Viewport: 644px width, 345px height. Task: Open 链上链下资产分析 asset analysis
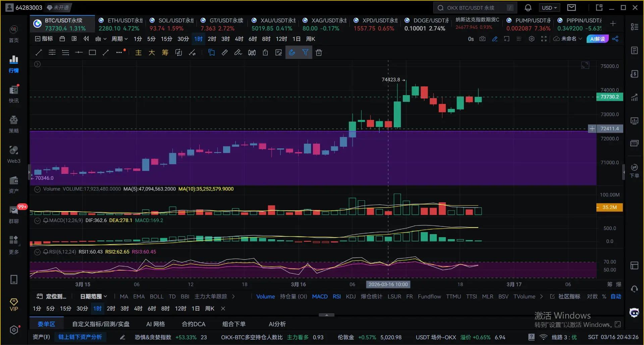tap(80, 337)
